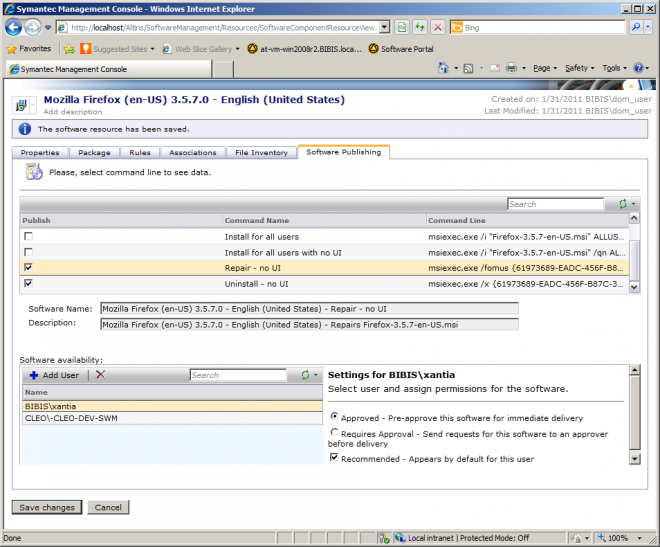Click the user list refresh icon
This screenshot has width=660, height=547.
click(x=305, y=375)
